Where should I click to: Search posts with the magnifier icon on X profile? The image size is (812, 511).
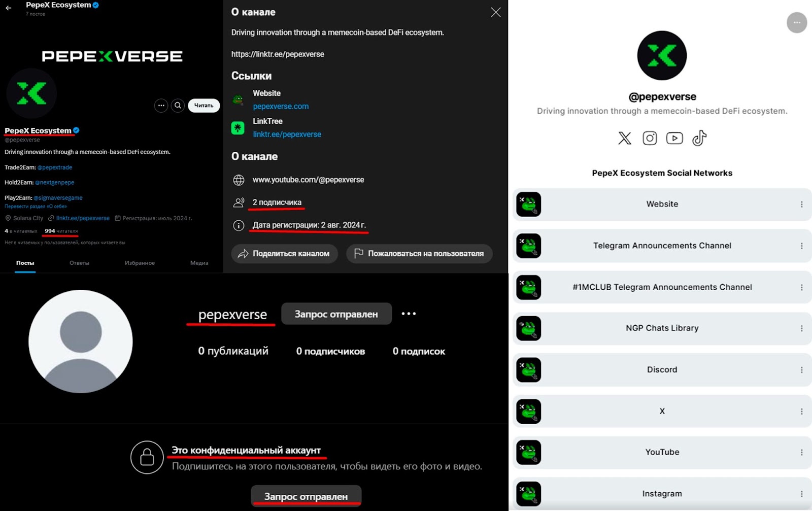178,106
